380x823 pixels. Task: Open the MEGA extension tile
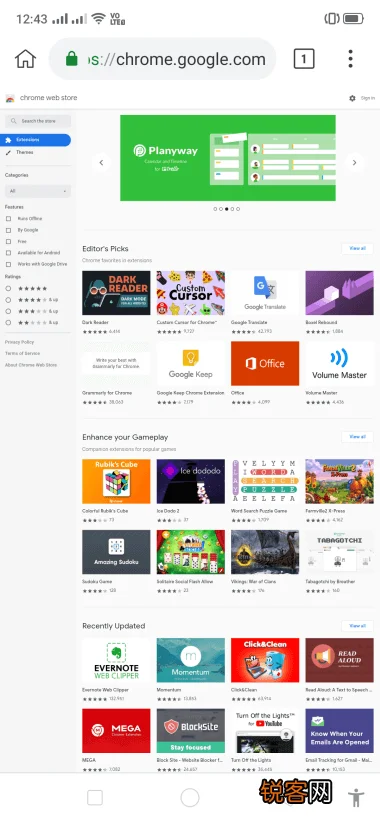point(116,731)
